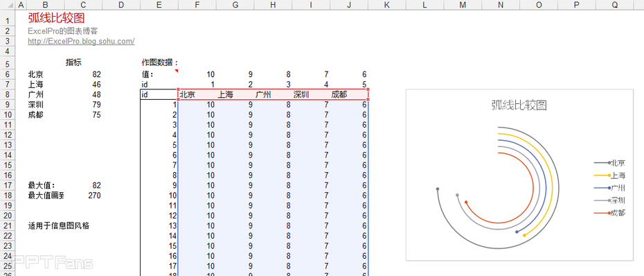This screenshot has width=644, height=276.
Task: Select column header Q
Action: [614, 5]
